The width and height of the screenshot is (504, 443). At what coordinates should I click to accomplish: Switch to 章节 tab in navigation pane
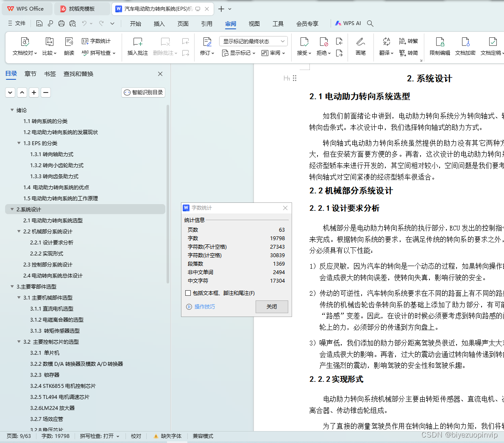click(31, 74)
